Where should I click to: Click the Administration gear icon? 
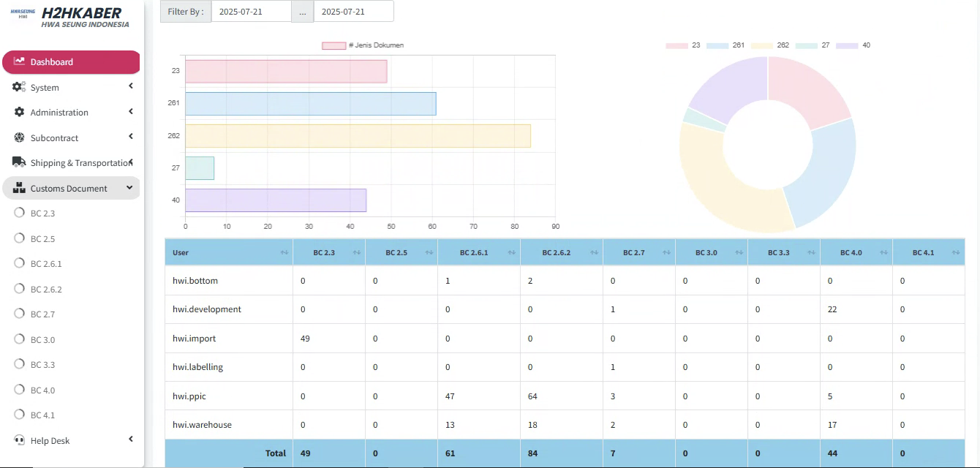[19, 113]
